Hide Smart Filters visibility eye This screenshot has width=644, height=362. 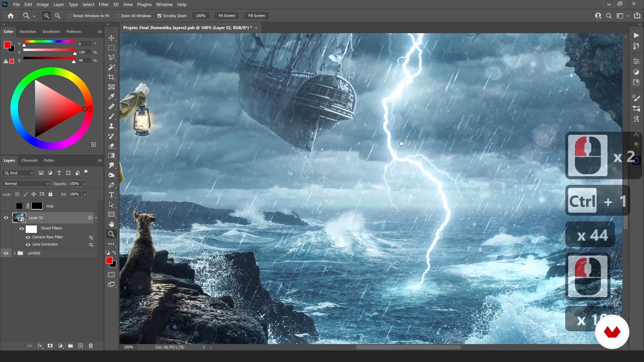[21, 229]
